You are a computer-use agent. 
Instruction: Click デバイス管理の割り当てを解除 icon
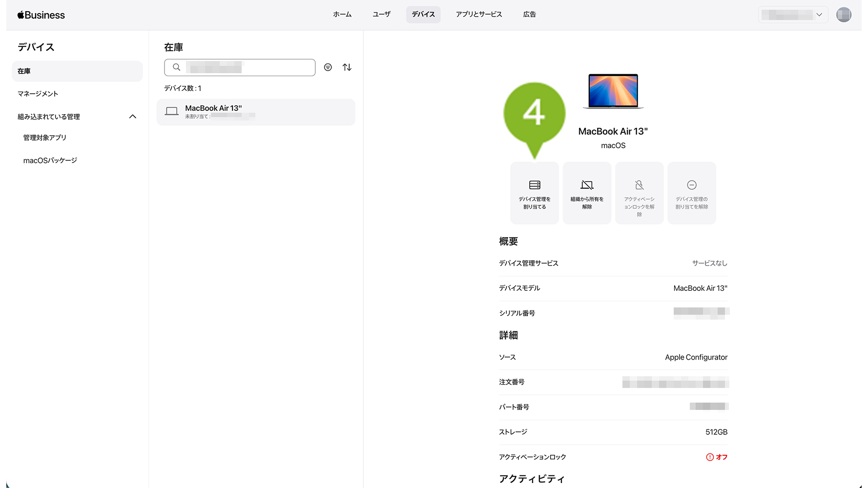tap(691, 185)
